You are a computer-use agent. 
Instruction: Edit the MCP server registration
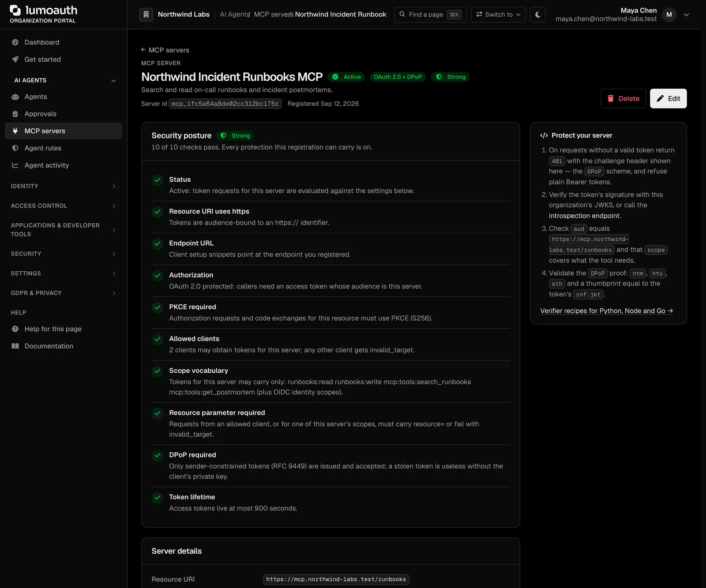[668, 99]
